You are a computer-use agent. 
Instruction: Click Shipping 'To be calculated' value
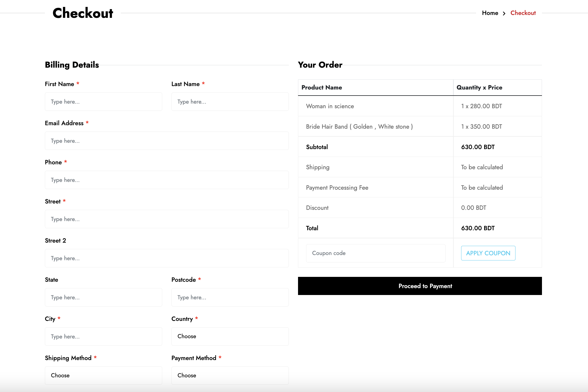482,167
